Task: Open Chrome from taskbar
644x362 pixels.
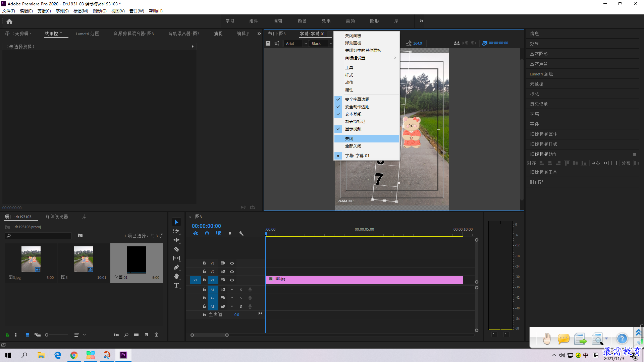Action: 74,355
